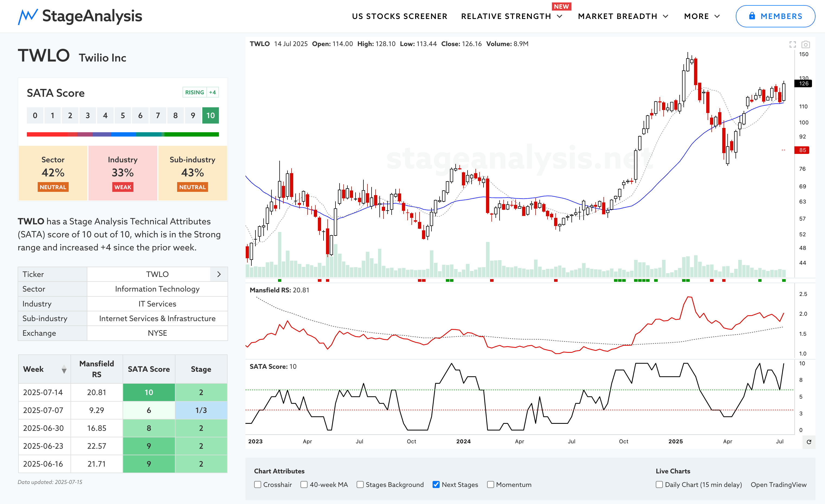
Task: Click the Sub-industry 43% Neutral card
Action: pos(193,173)
